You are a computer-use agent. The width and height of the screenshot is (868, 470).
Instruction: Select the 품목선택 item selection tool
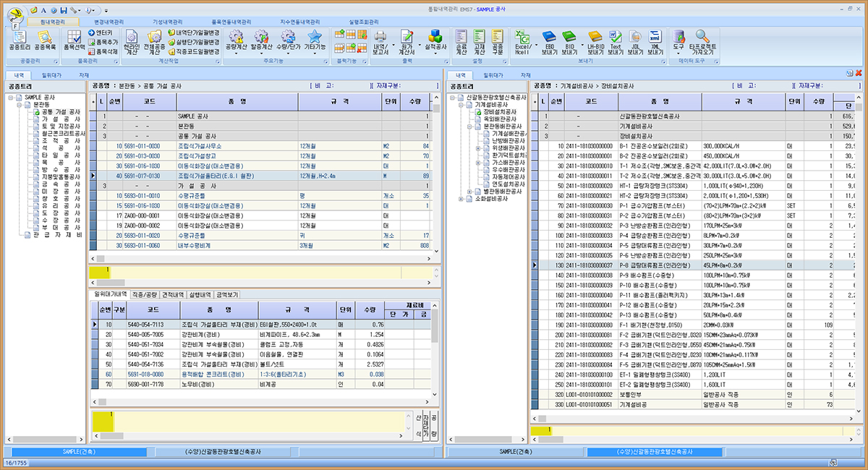[x=74, y=40]
